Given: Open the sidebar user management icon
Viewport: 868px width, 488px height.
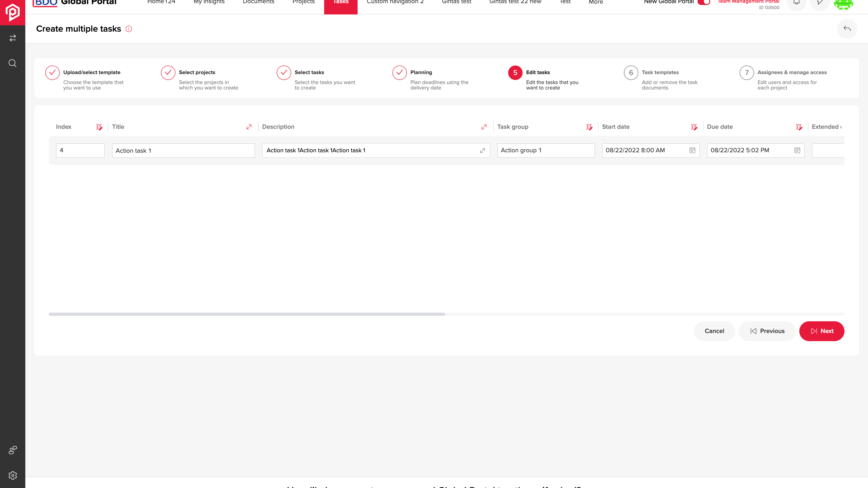Looking at the screenshot, I should pyautogui.click(x=12, y=450).
